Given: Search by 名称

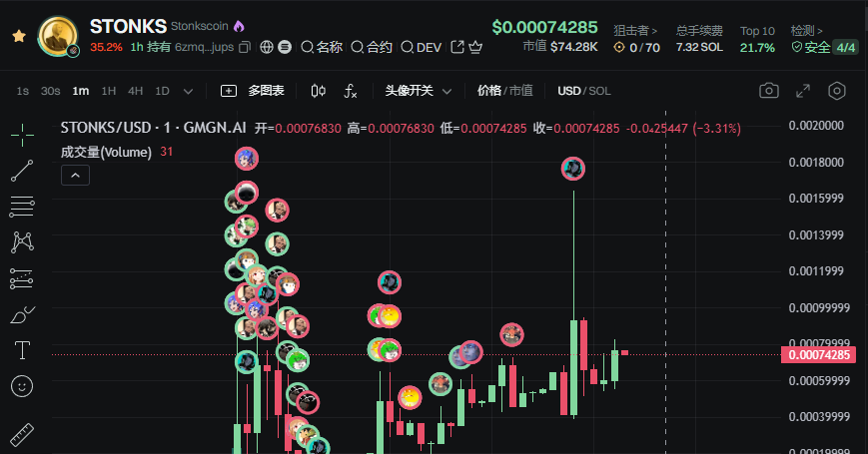Looking at the screenshot, I should click(x=322, y=48).
